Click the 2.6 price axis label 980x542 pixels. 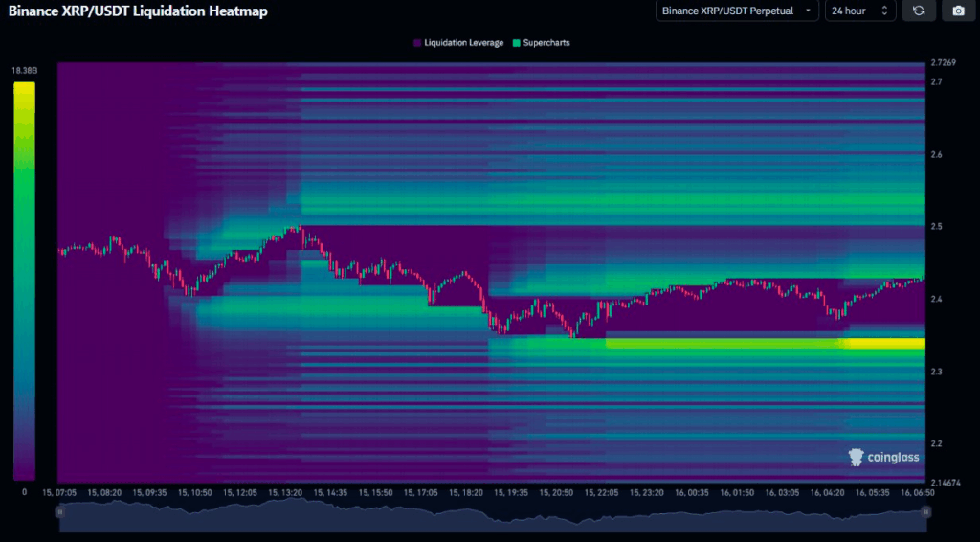pyautogui.click(x=936, y=154)
